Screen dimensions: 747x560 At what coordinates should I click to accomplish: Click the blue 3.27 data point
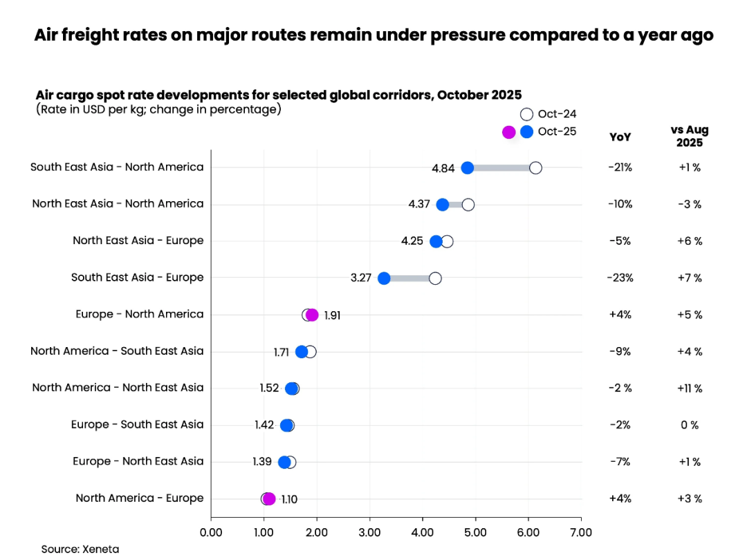coord(384,278)
